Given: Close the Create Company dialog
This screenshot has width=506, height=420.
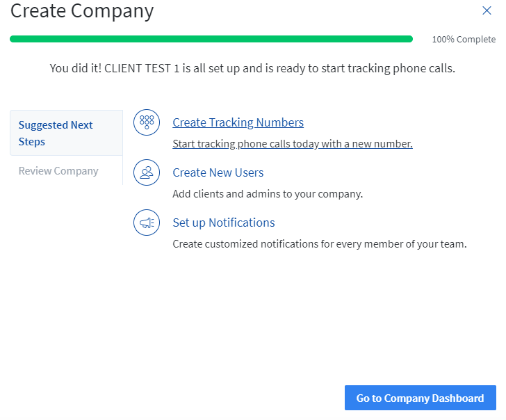Looking at the screenshot, I should (487, 10).
